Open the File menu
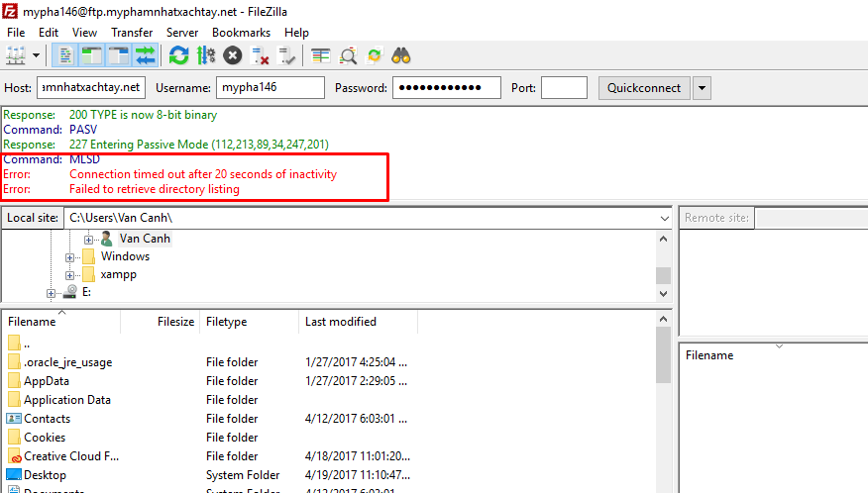This screenshot has height=493, width=868. [x=16, y=33]
